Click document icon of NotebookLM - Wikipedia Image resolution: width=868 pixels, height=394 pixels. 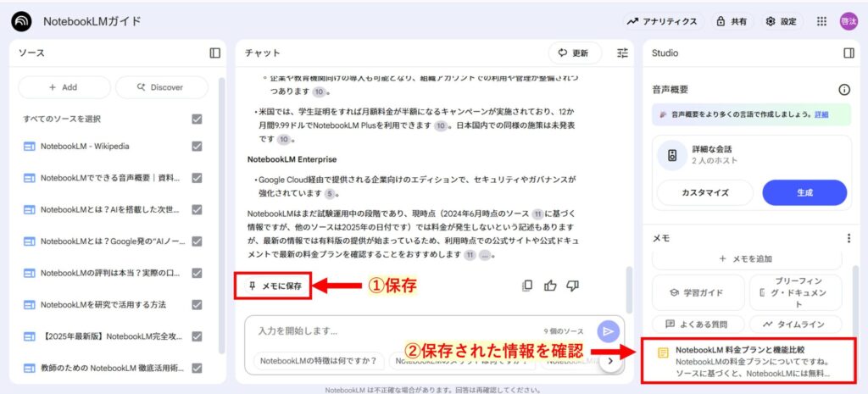pos(30,147)
